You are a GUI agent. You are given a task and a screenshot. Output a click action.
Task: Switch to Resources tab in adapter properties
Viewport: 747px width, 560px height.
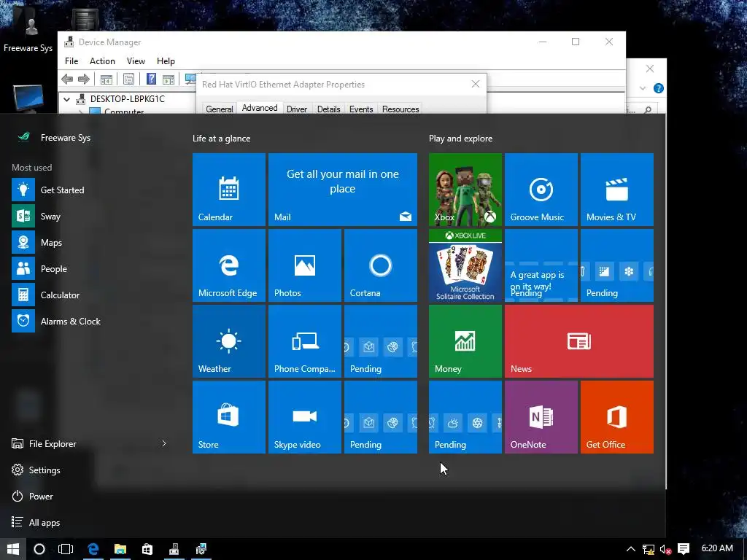click(400, 109)
